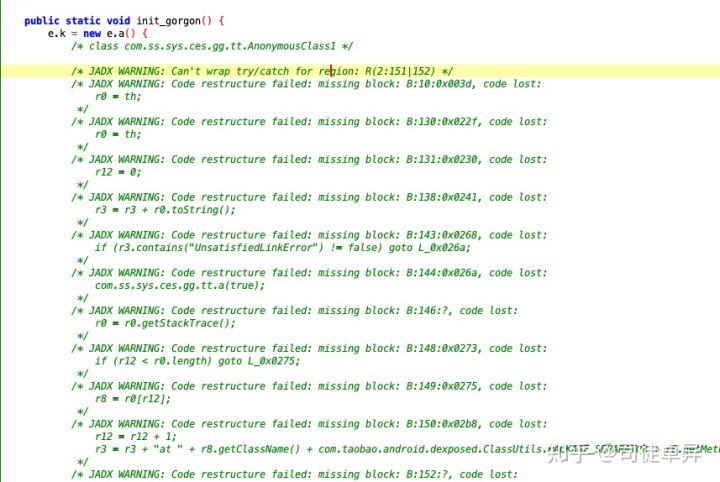Click the warning for missing block B:143:0x0268

[x=309, y=235]
